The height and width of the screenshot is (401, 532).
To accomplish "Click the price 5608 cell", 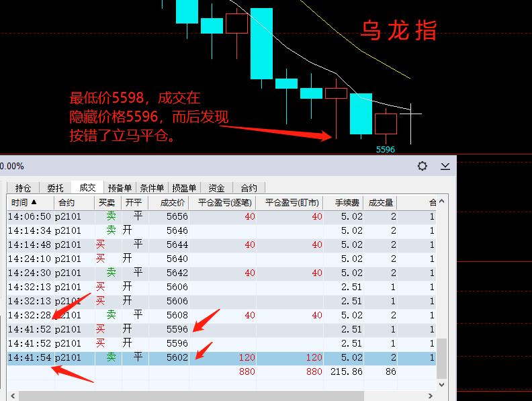I will coord(177,315).
